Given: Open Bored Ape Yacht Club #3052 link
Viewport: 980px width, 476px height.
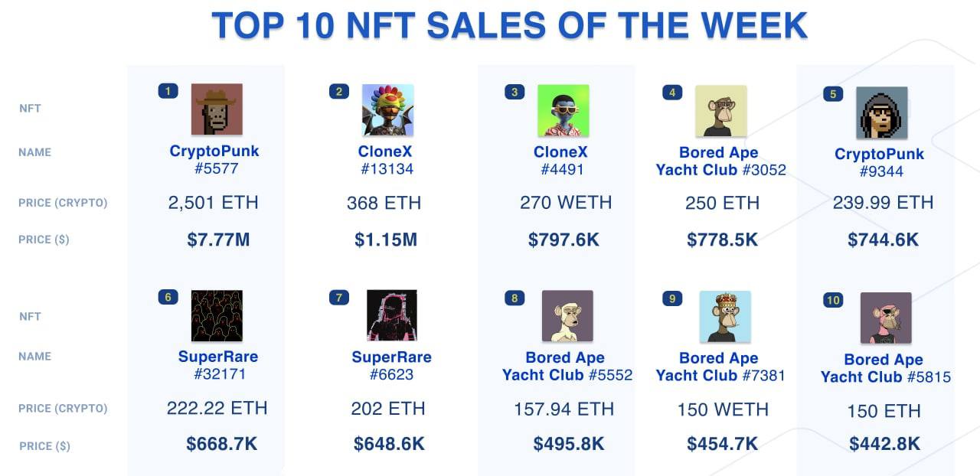Looking at the screenshot, I should [720, 161].
